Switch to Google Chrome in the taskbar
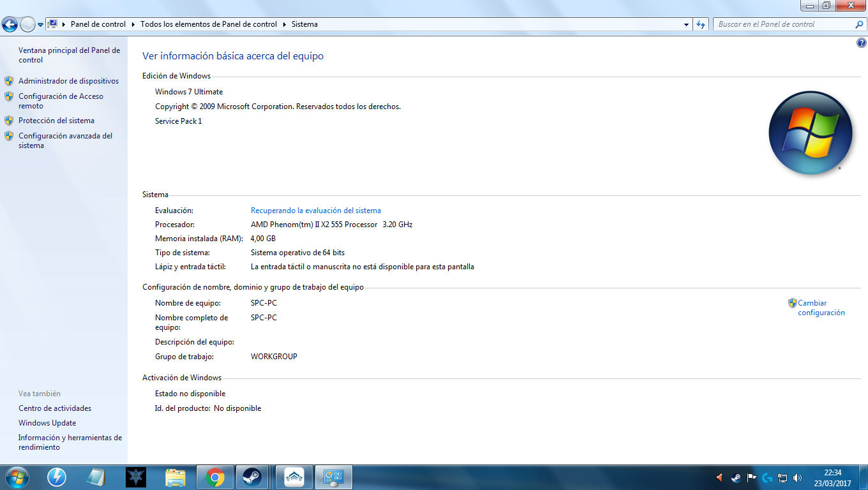 (x=215, y=477)
